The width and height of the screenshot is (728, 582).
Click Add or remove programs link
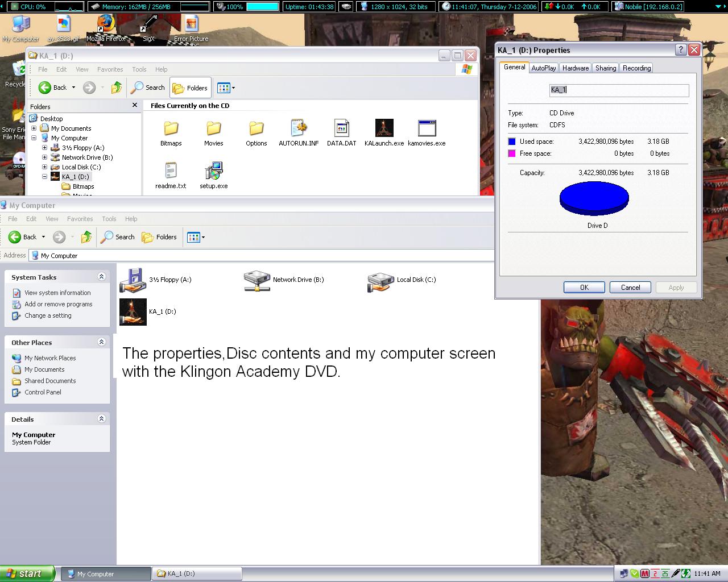[58, 304]
